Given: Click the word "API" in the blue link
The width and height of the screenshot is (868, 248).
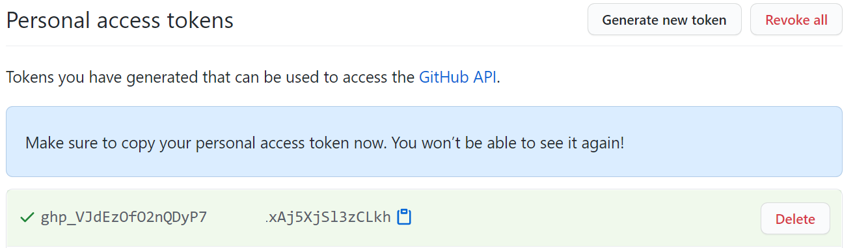Looking at the screenshot, I should point(485,77).
